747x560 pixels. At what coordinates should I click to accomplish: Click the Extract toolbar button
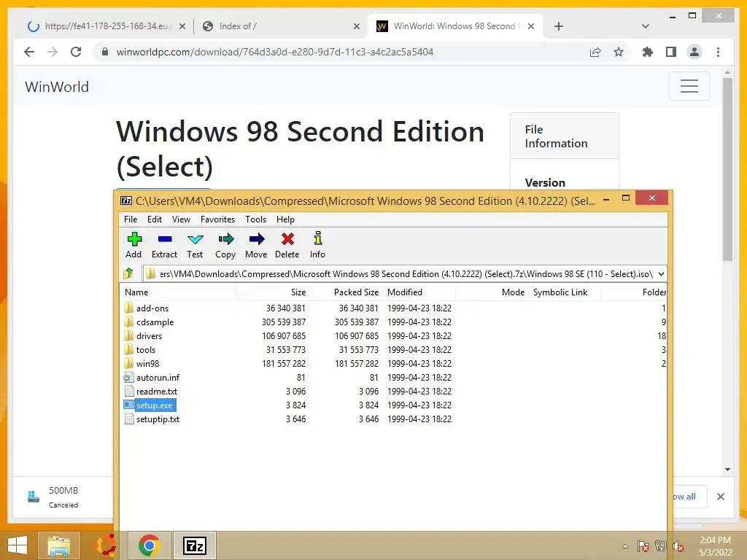(x=164, y=245)
